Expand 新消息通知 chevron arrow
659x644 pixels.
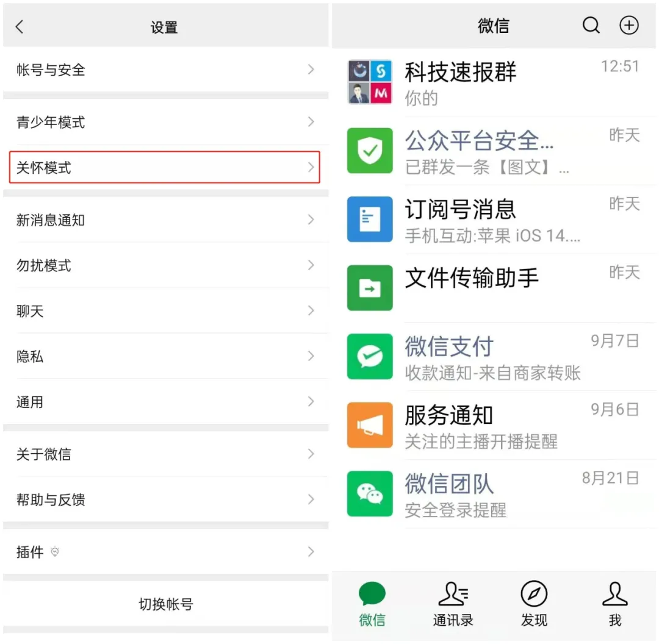[311, 220]
